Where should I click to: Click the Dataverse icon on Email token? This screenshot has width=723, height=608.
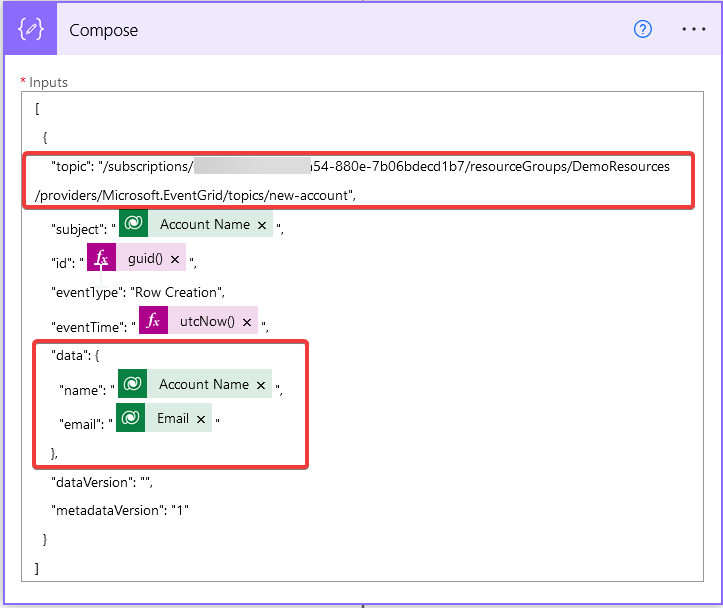coord(130,418)
